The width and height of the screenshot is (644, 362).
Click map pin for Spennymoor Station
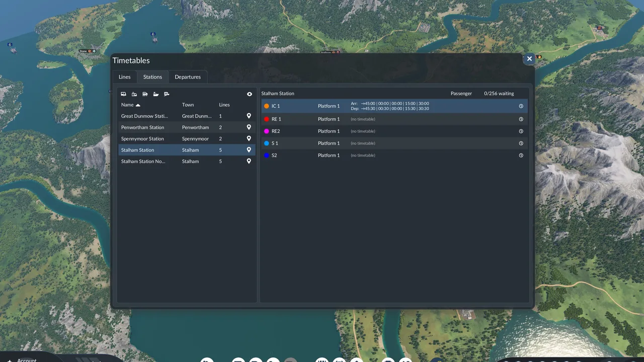coord(249,139)
